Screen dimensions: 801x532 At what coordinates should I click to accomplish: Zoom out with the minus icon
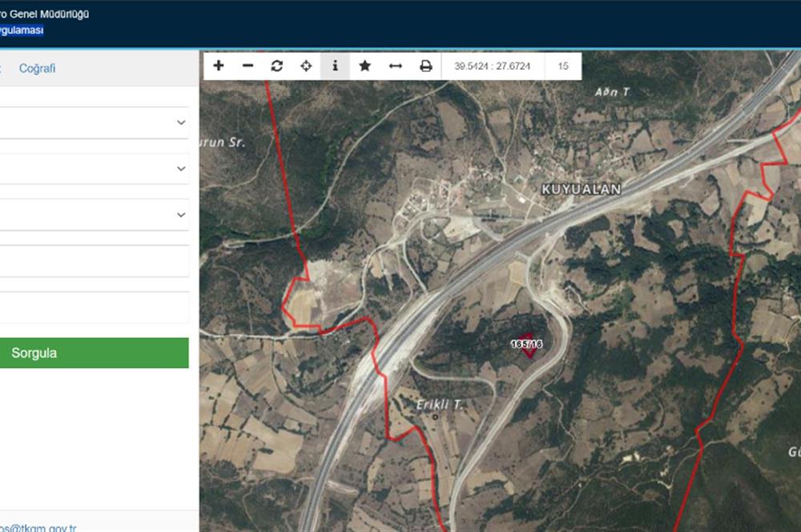point(248,66)
